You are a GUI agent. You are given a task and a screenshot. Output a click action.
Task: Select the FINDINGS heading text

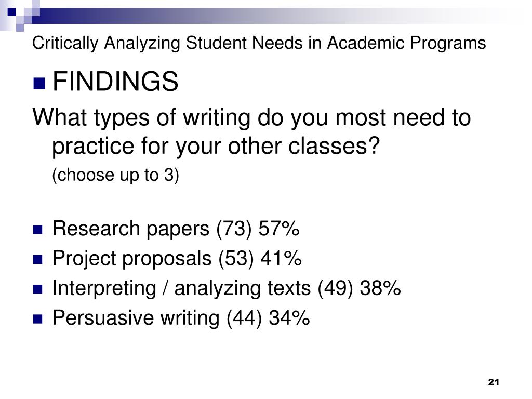point(115,82)
